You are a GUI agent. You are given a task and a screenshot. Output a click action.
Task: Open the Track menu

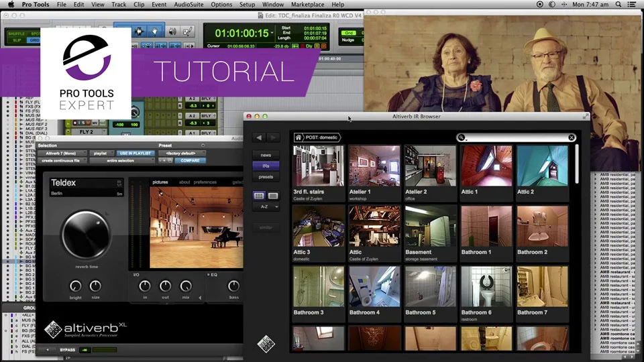(119, 5)
